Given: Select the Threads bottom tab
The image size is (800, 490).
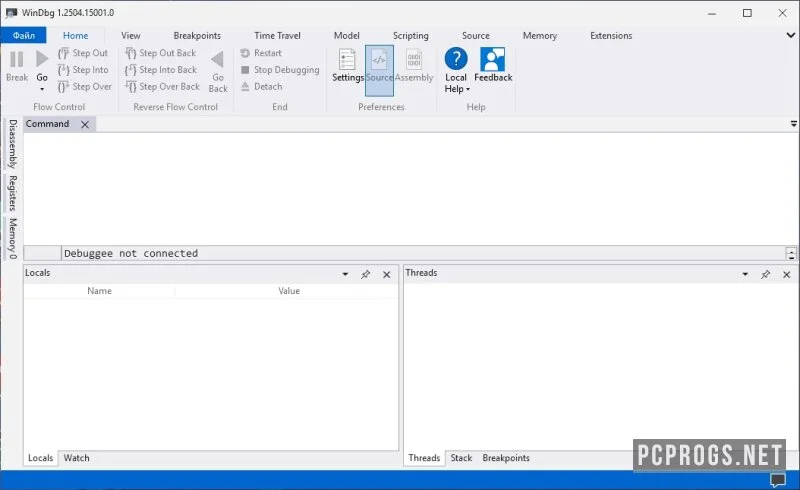Looking at the screenshot, I should (424, 458).
